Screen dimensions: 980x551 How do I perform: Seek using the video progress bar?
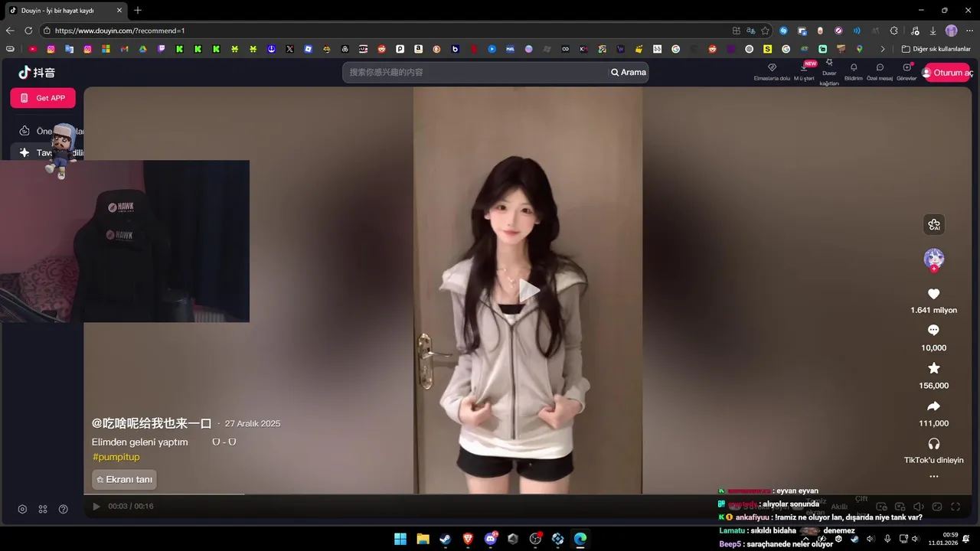(x=528, y=494)
